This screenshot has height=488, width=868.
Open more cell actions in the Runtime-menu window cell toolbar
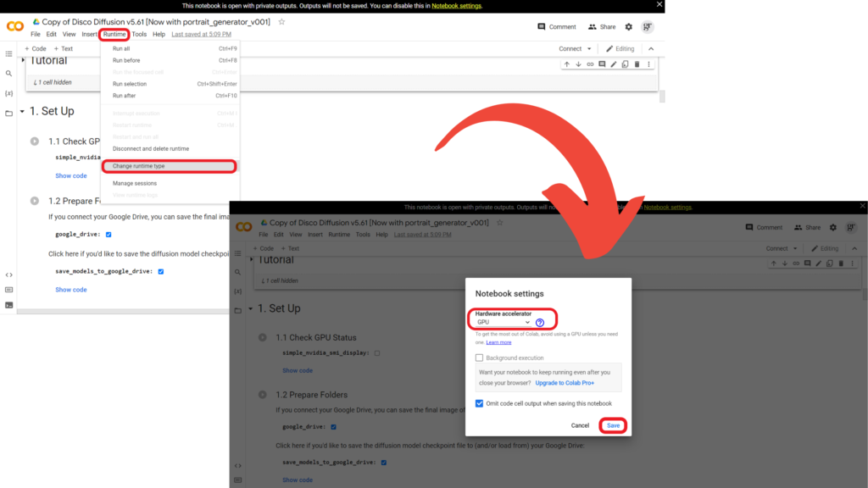click(x=648, y=64)
